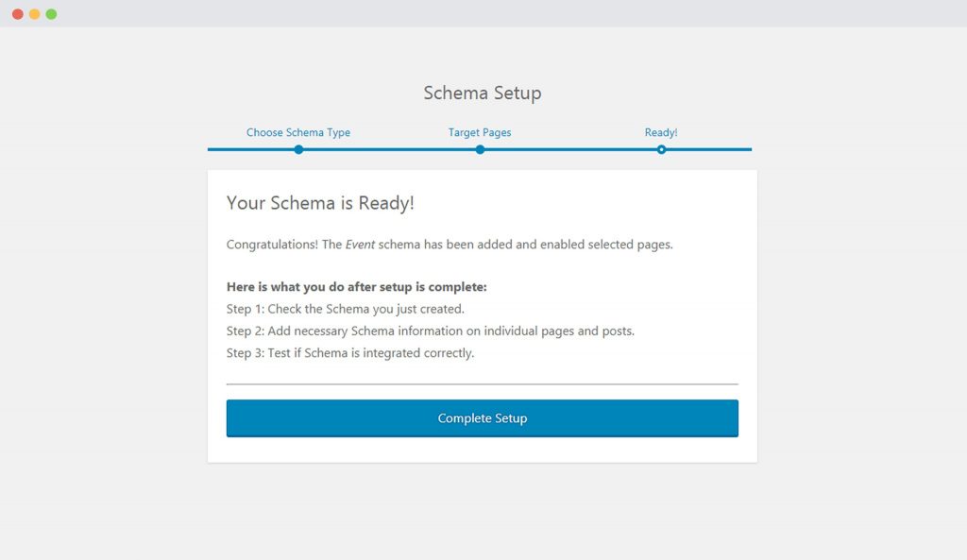This screenshot has width=967, height=560.
Task: Click the Step 3 test Schema line
Action: (350, 354)
